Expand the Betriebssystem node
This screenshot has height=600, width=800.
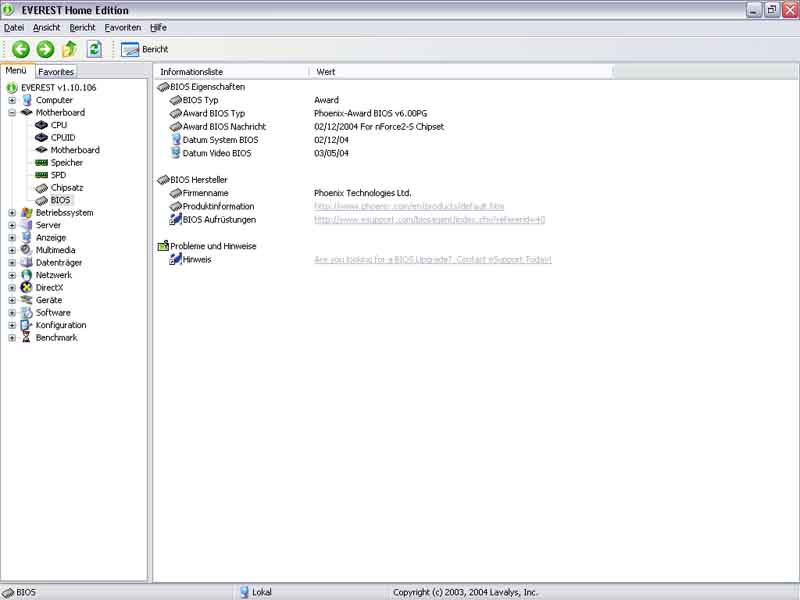point(12,213)
